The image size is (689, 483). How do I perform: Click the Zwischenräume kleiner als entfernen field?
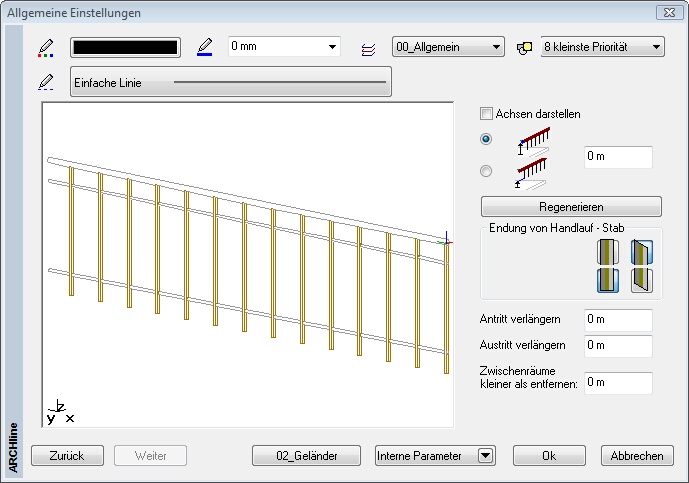coord(618,383)
